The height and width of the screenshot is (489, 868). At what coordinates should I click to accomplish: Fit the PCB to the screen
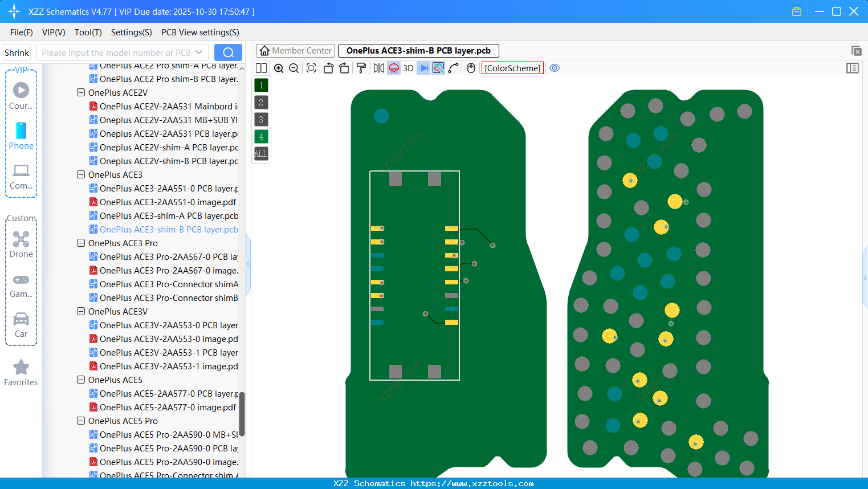click(311, 68)
